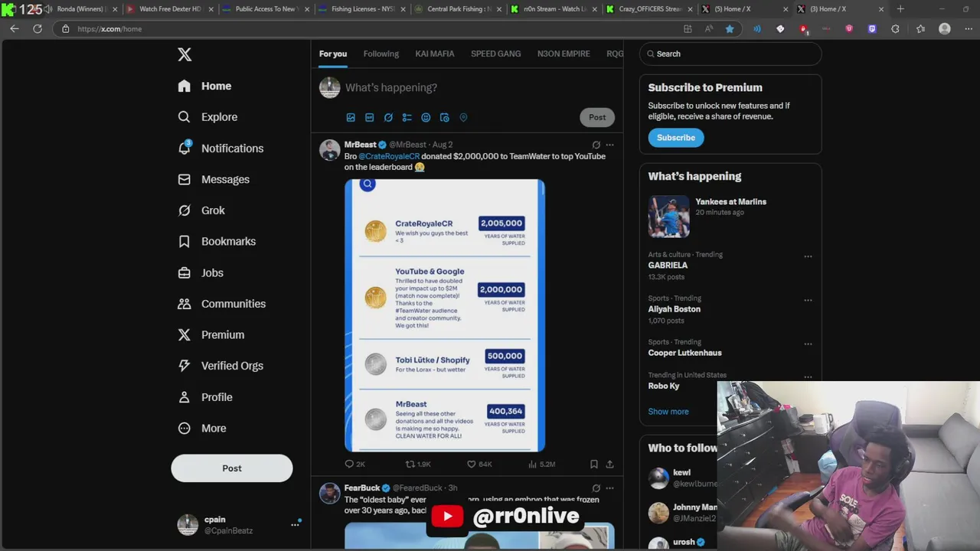Open the schedule post icon
980x551 pixels.
click(x=444, y=117)
